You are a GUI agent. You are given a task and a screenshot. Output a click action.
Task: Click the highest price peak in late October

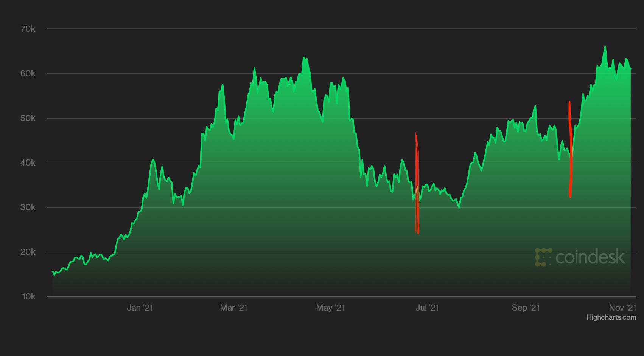click(605, 46)
